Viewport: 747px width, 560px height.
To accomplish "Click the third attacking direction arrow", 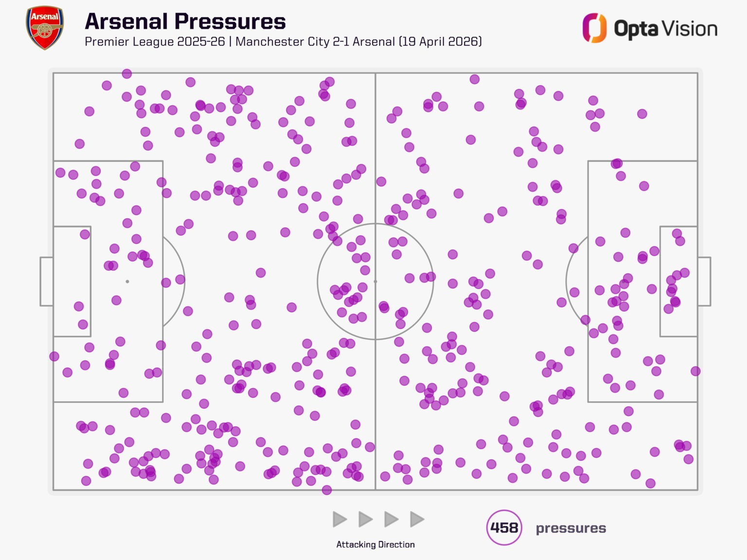I will [391, 519].
